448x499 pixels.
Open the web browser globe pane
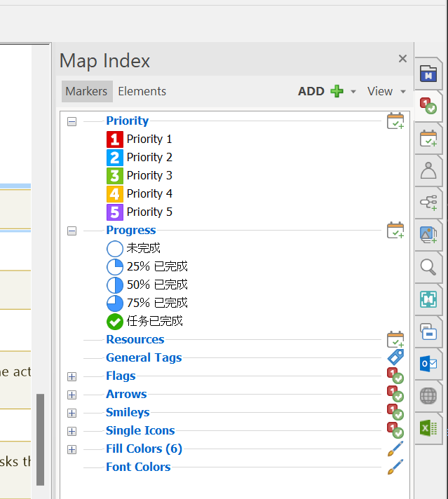tap(428, 396)
